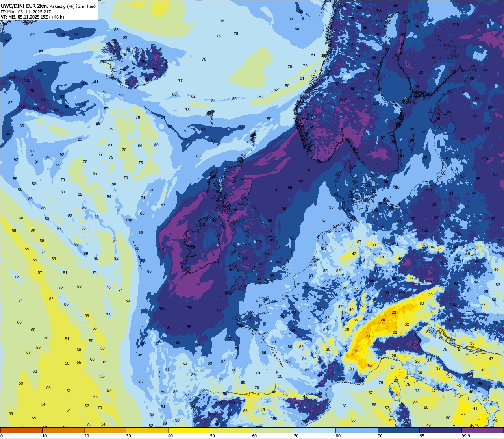
Task: Click the legend tick label '10'
Action: tap(44, 436)
